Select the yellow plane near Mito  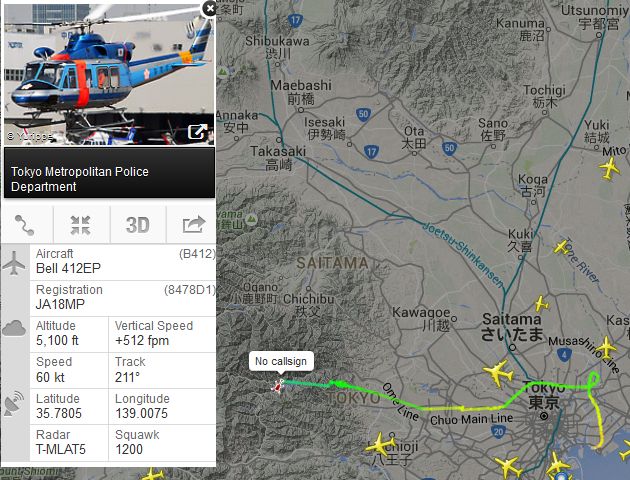[x=610, y=168]
